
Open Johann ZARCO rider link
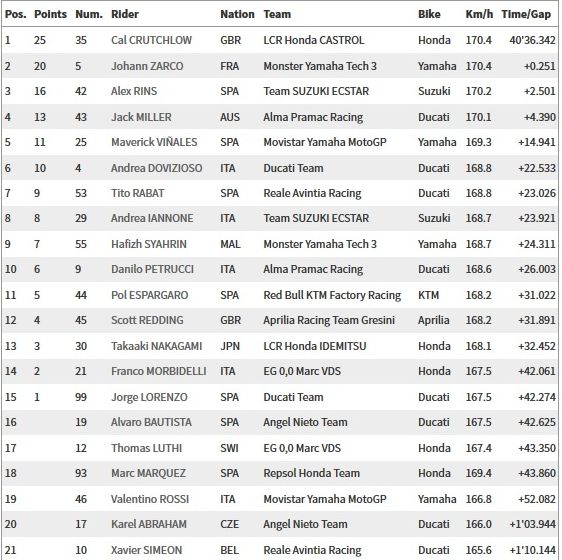pyautogui.click(x=147, y=66)
